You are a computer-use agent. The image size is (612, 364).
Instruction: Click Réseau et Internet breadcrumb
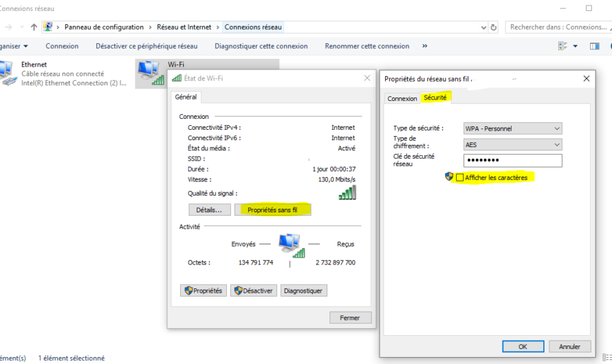[x=184, y=27]
